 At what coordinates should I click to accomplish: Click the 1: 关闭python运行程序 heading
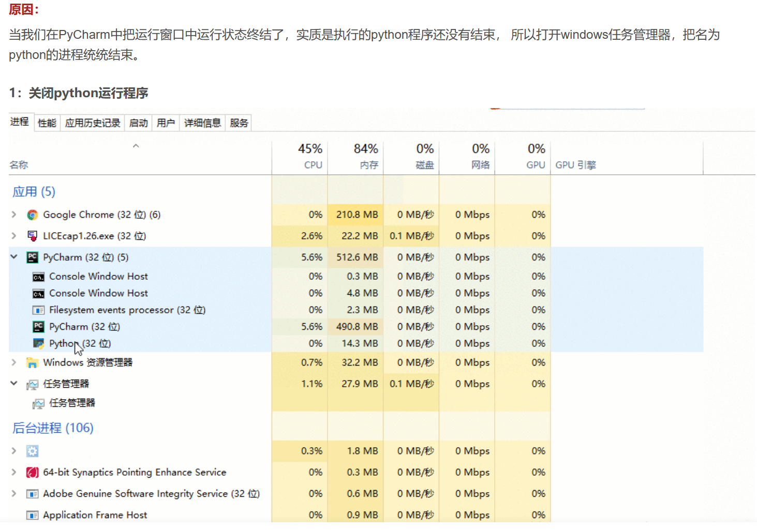79,93
